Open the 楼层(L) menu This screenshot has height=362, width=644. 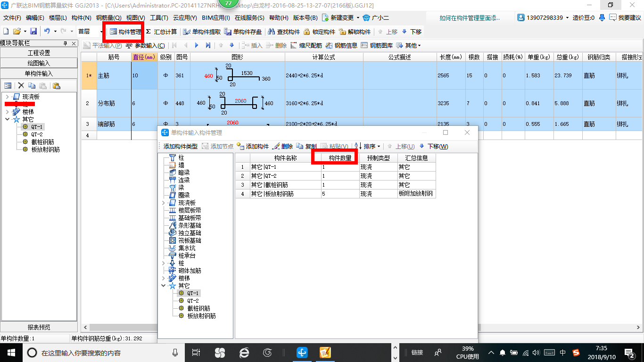(x=58, y=18)
